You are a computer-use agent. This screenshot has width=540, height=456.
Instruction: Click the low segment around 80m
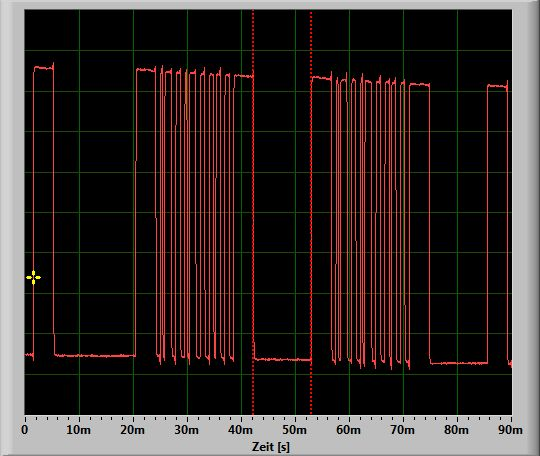459,363
